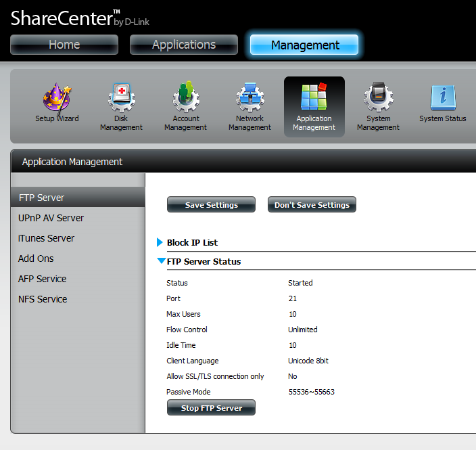476x450 pixels.
Task: Click the 'Allow SSL/TLS connection only' label
Action: pyautogui.click(x=215, y=376)
